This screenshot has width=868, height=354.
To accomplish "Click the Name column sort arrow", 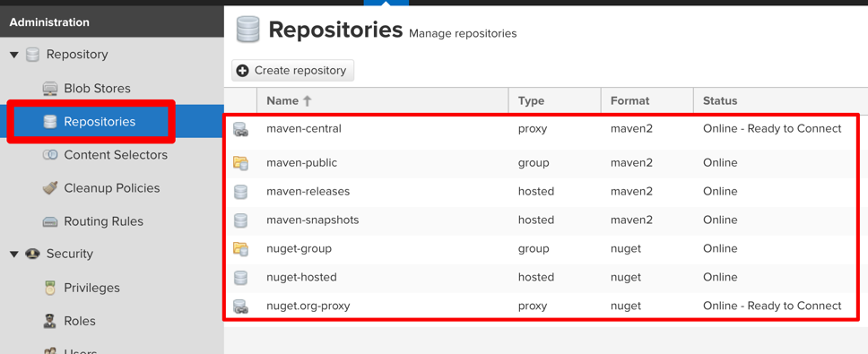I will (308, 100).
